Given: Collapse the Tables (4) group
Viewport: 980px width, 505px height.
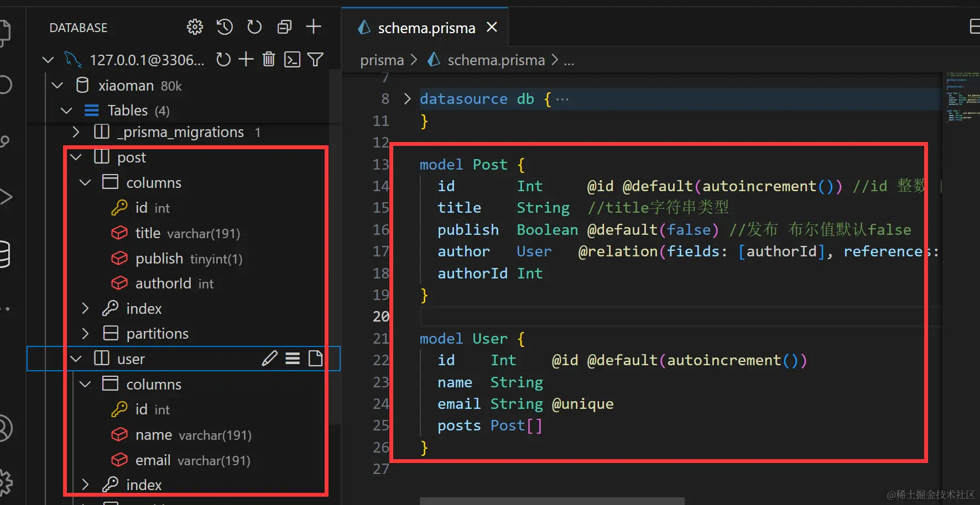Looking at the screenshot, I should pos(66,111).
